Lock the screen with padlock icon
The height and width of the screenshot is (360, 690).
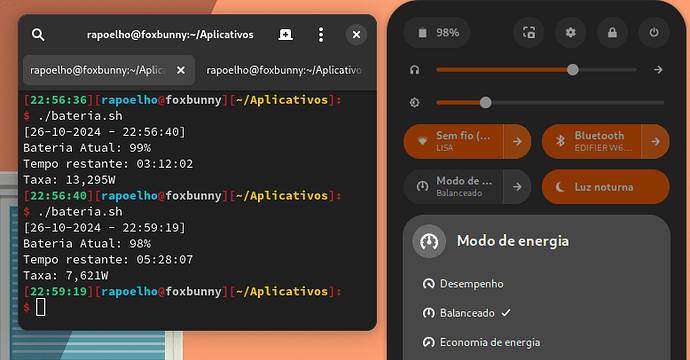612,33
